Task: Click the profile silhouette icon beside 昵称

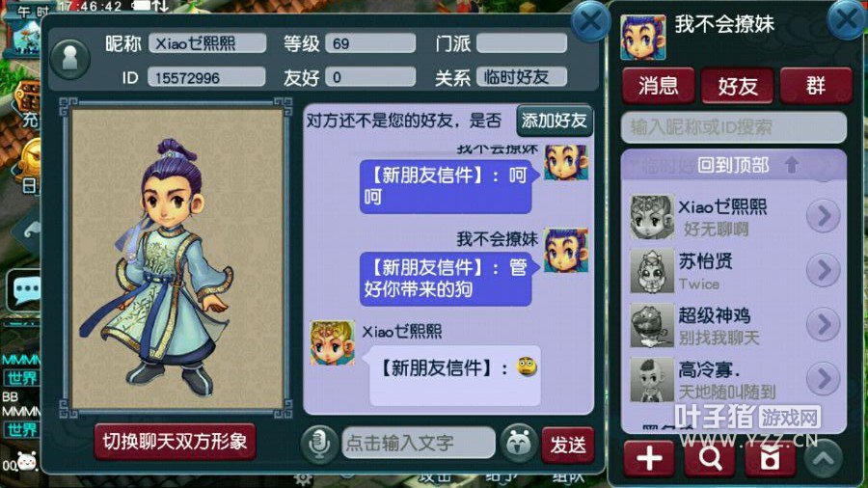Action: 69,59
